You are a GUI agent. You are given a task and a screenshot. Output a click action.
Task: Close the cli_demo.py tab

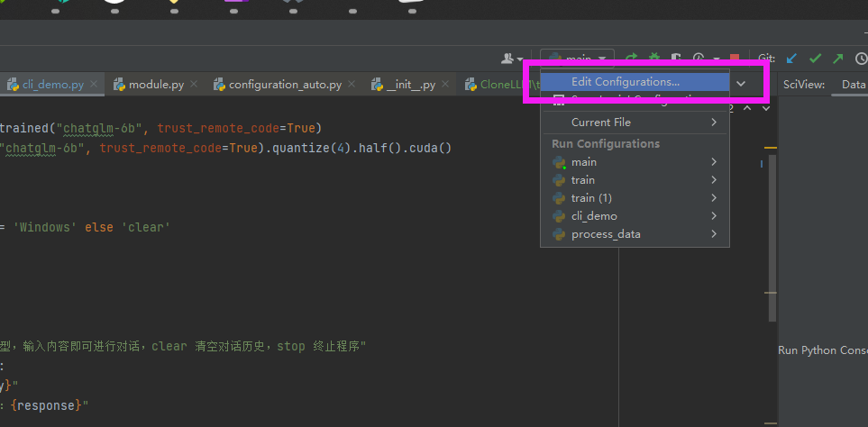point(94,84)
